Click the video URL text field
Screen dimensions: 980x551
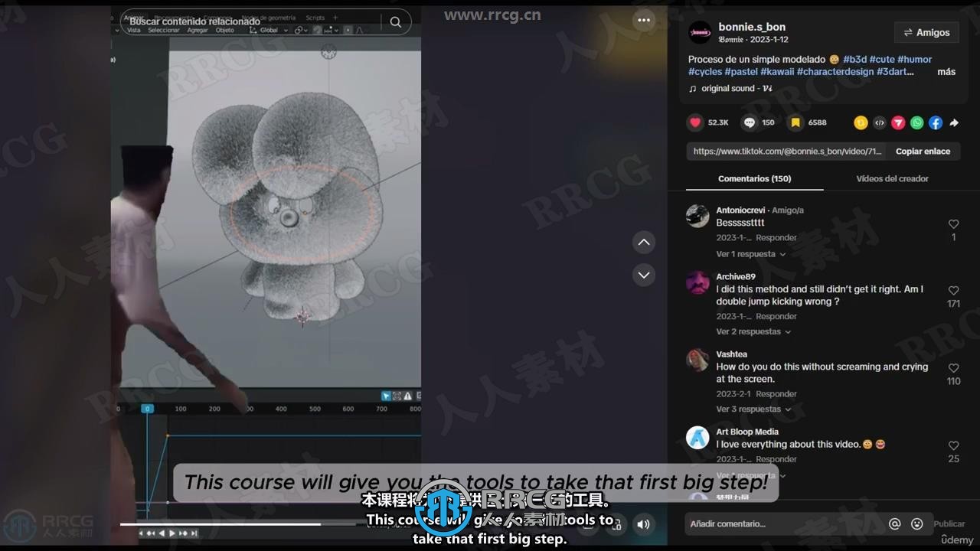[x=787, y=152]
